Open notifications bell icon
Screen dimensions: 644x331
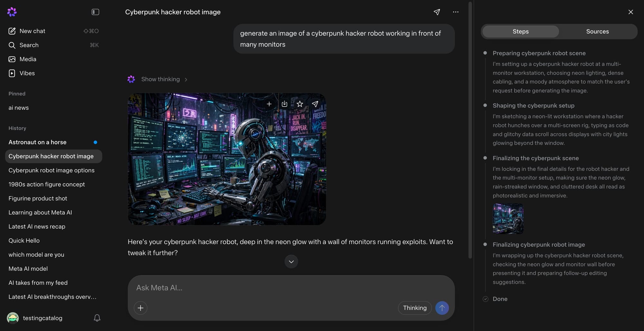pyautogui.click(x=97, y=318)
